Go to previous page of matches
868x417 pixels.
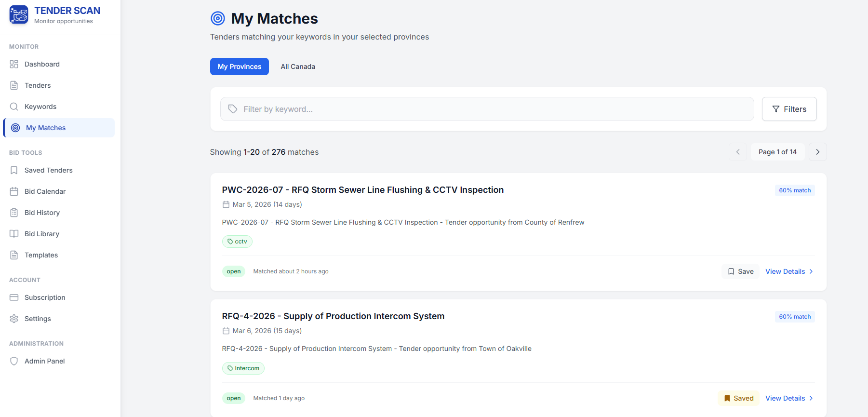tap(737, 152)
